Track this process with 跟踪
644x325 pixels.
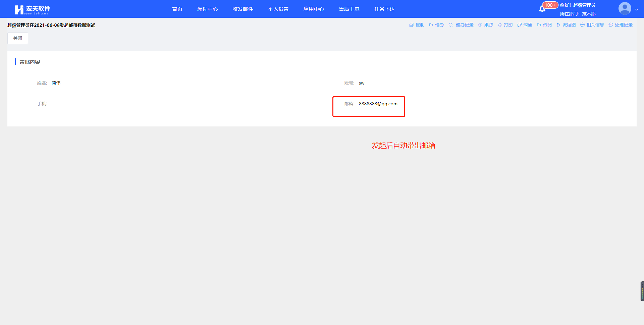click(486, 25)
